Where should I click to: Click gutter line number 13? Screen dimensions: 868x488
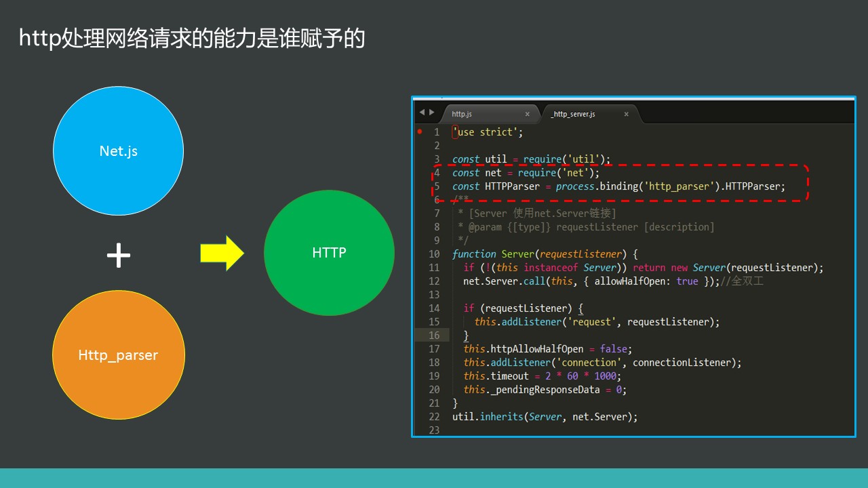coord(434,295)
